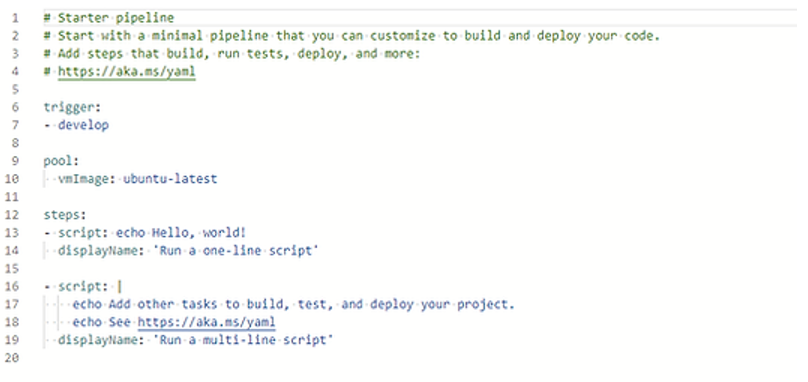Click the https://aka.ms/yaml link in line 4
Image resolution: width=808 pixels, height=382 pixels.
point(127,72)
